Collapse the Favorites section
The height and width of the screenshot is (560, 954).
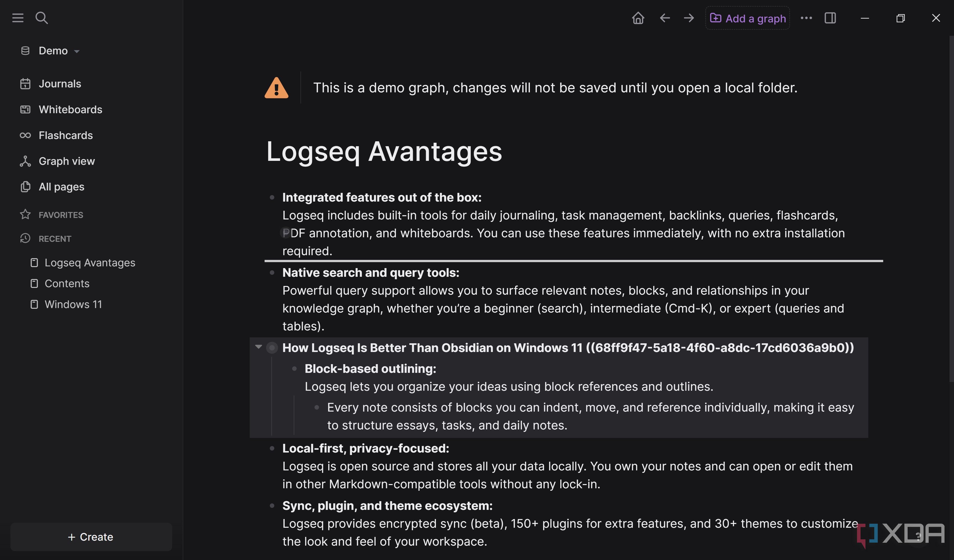(x=61, y=215)
